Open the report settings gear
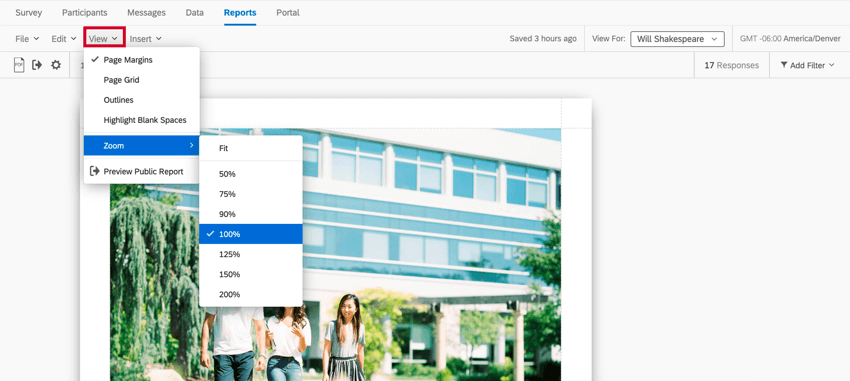850x381 pixels. (56, 65)
